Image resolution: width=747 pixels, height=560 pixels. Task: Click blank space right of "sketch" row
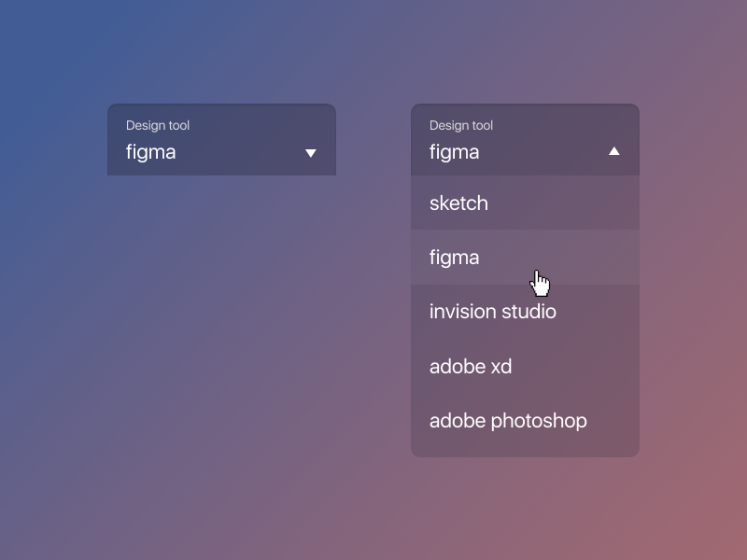tap(579, 203)
